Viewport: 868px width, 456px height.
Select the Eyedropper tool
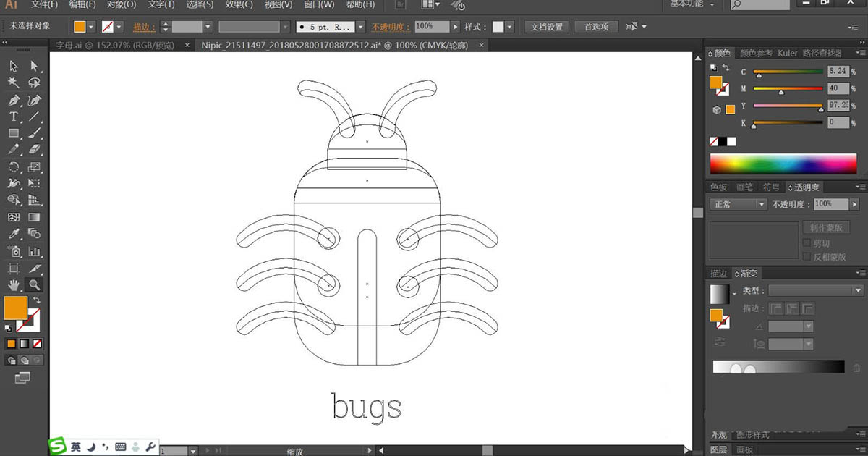[x=14, y=234]
